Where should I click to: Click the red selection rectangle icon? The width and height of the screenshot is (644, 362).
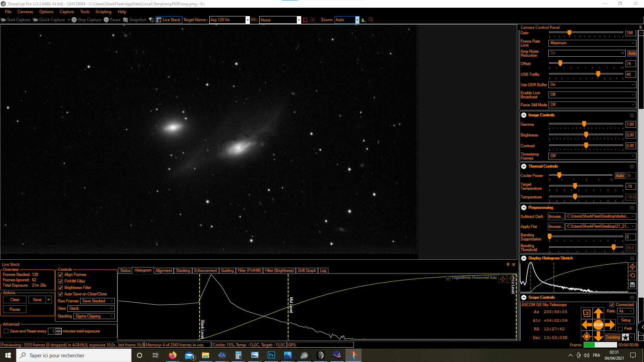tap(305, 20)
